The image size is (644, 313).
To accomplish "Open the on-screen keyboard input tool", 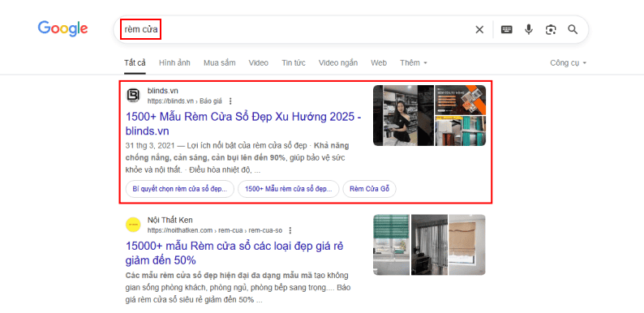I will click(506, 29).
